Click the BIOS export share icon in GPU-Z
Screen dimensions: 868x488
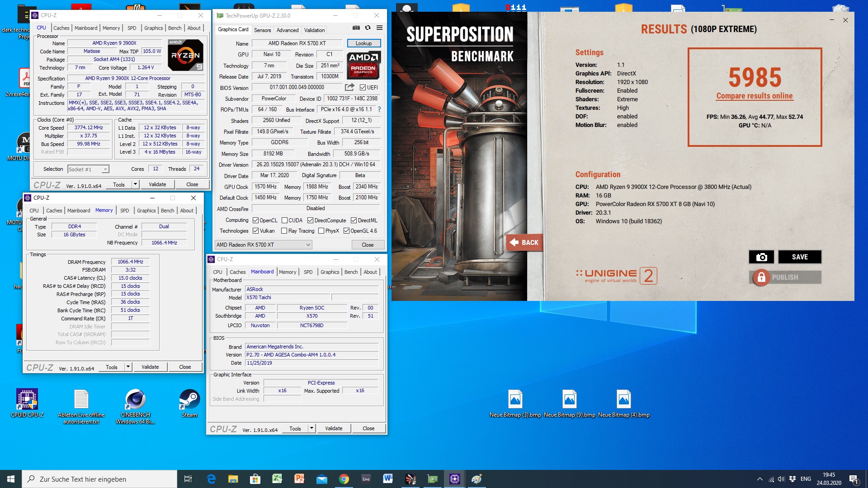point(349,87)
